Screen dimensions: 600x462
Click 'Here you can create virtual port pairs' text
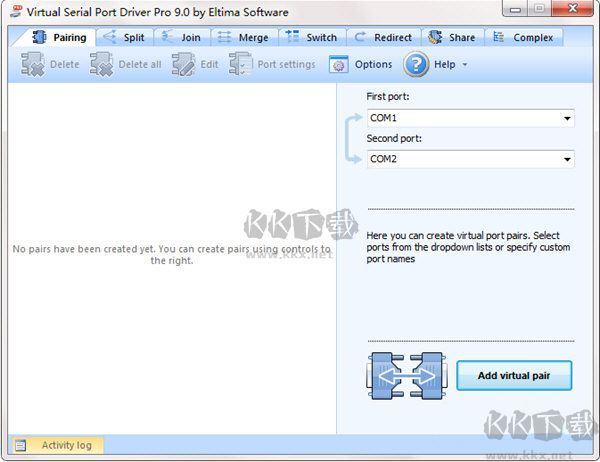(x=468, y=247)
